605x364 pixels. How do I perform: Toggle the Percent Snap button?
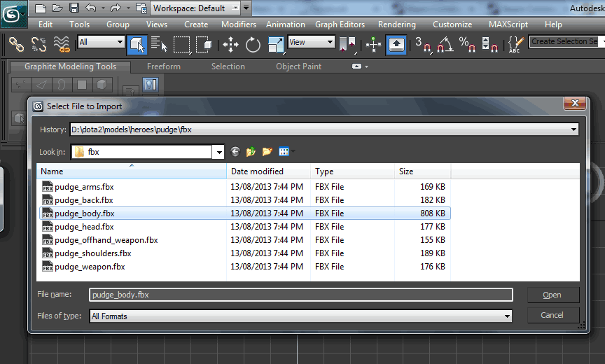tap(467, 45)
